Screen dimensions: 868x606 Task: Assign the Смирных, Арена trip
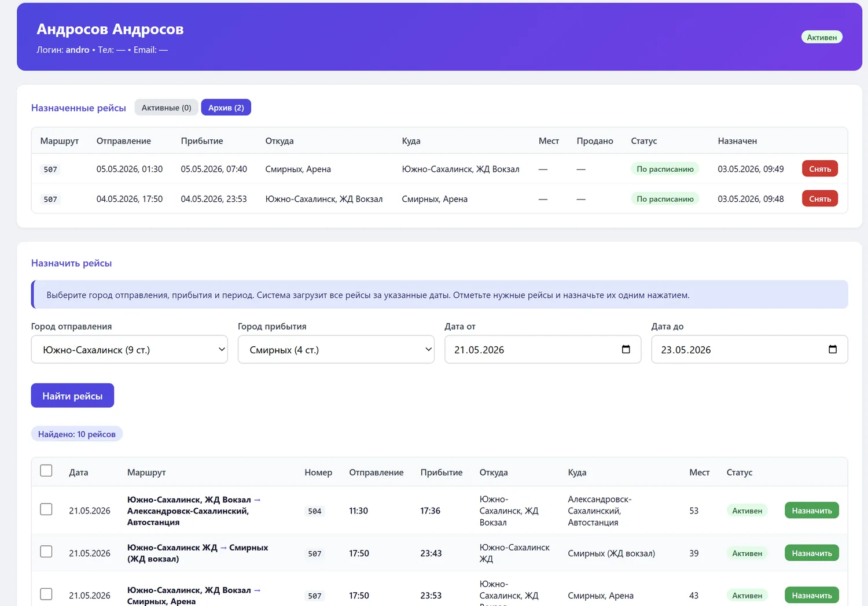[x=812, y=596]
